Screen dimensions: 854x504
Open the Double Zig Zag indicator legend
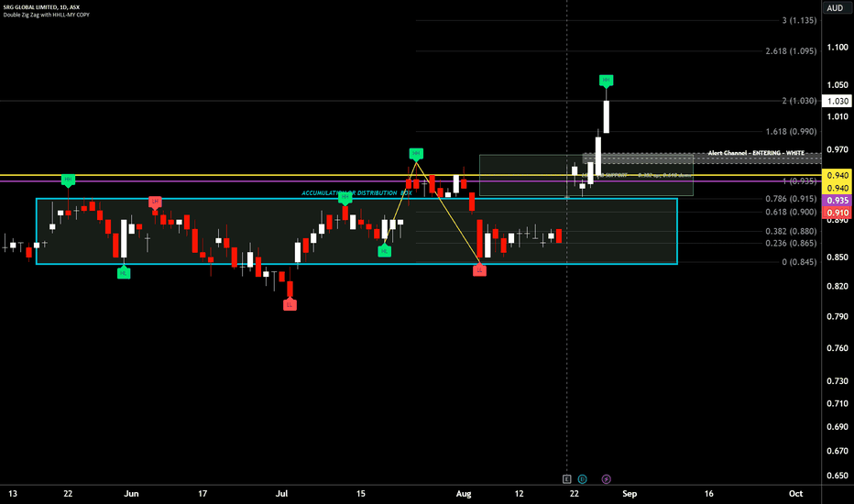tap(47, 15)
